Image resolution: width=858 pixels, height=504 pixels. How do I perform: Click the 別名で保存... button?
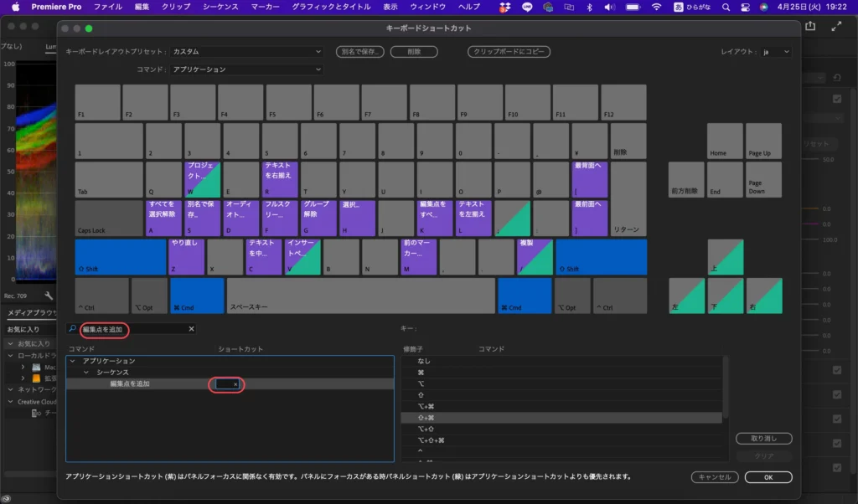(359, 52)
